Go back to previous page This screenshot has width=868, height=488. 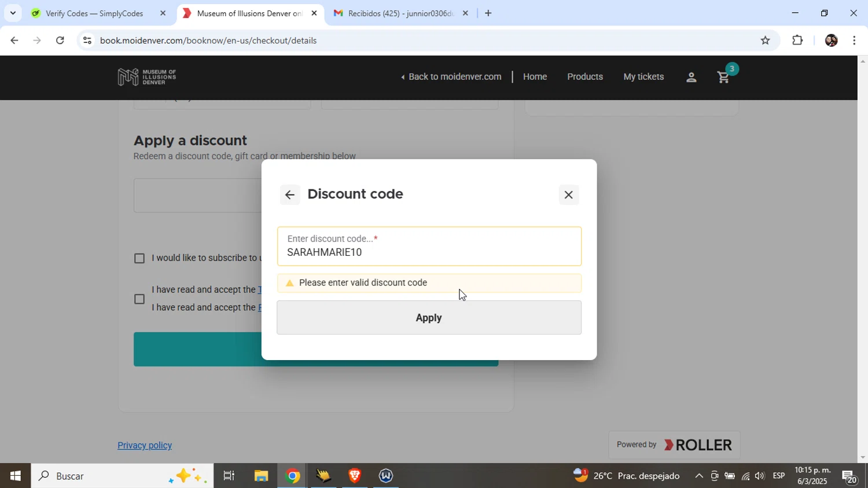[14, 41]
